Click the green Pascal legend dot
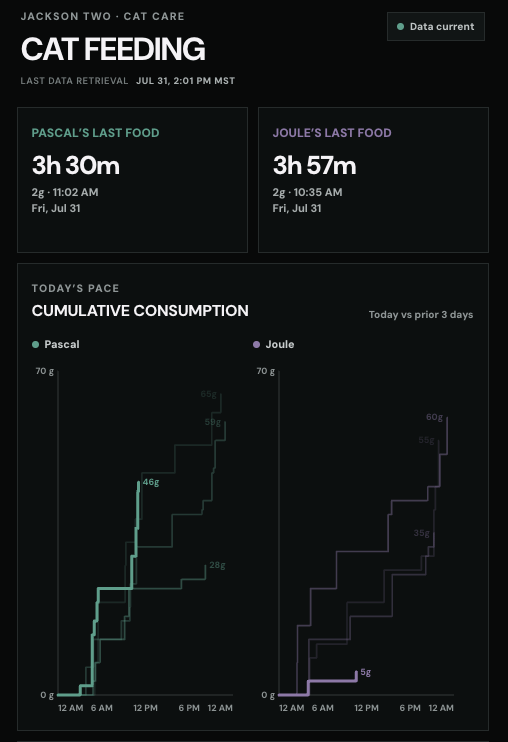The height and width of the screenshot is (742, 508). (x=35, y=344)
